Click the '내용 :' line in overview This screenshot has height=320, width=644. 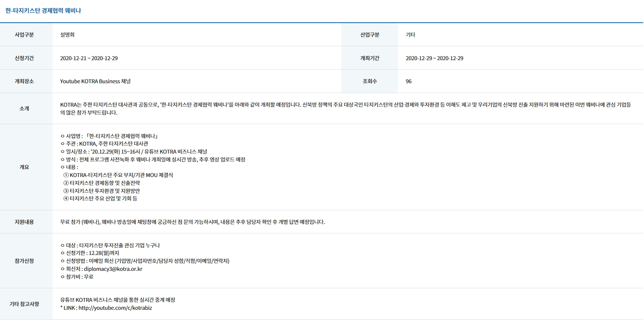coord(70,167)
